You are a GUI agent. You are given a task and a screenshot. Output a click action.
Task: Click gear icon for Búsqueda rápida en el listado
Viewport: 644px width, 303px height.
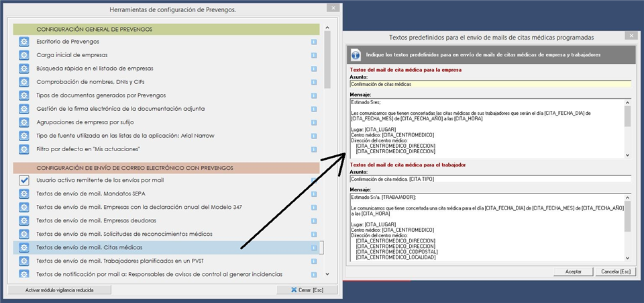(24, 69)
